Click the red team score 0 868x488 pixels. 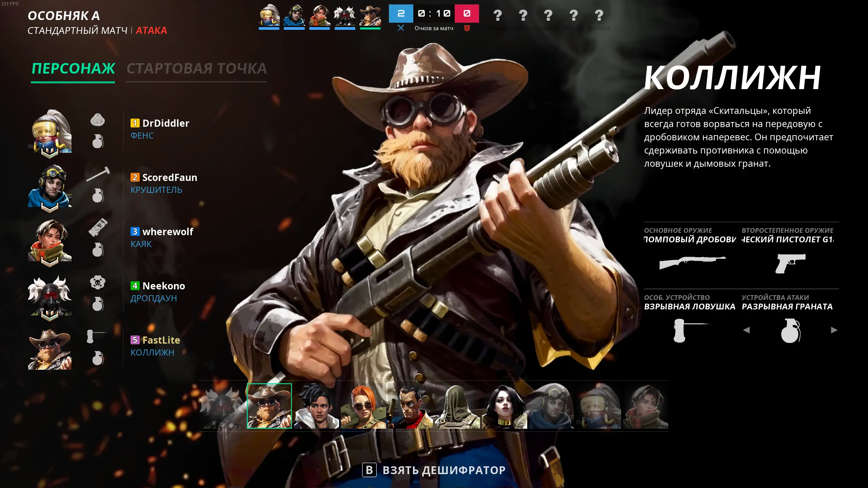click(467, 14)
